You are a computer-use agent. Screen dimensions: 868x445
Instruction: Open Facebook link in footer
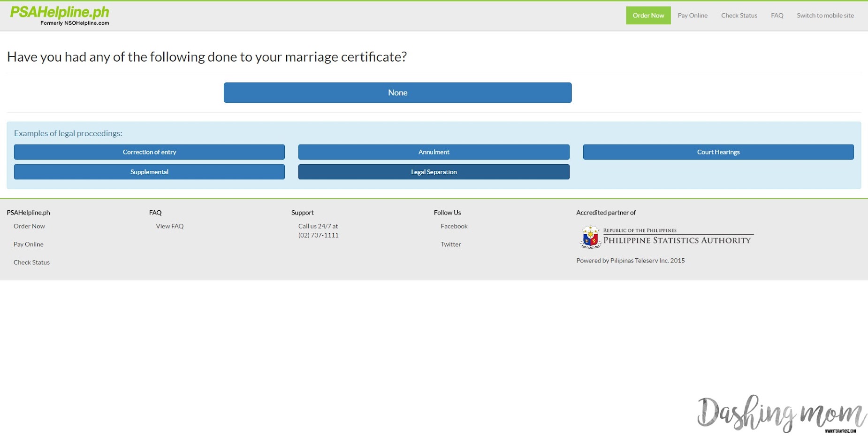coord(454,226)
